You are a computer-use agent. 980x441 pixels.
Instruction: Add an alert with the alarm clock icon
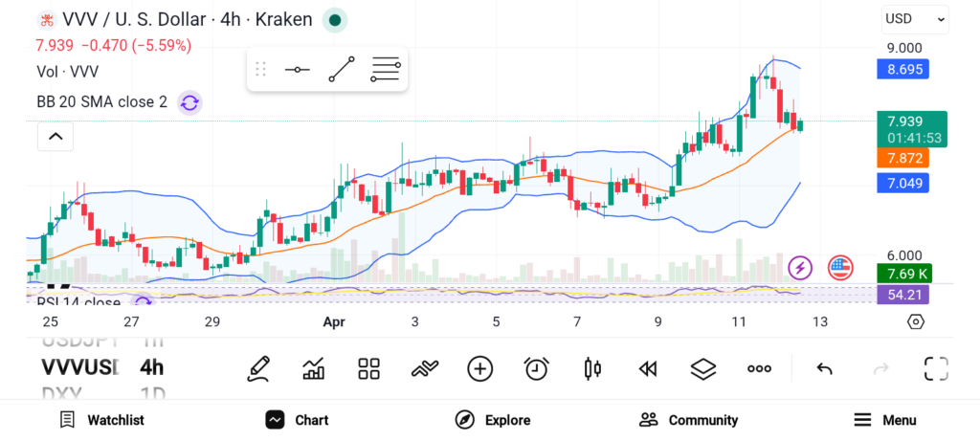pos(536,368)
